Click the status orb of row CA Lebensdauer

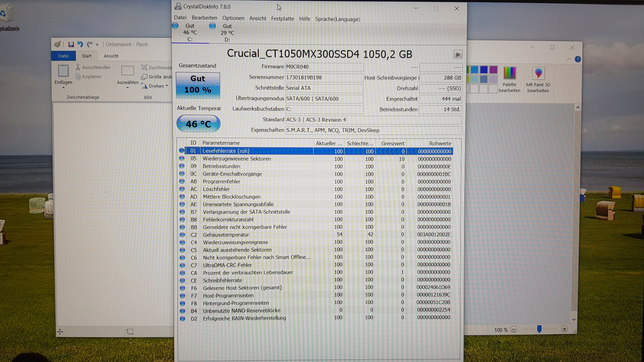tap(182, 273)
